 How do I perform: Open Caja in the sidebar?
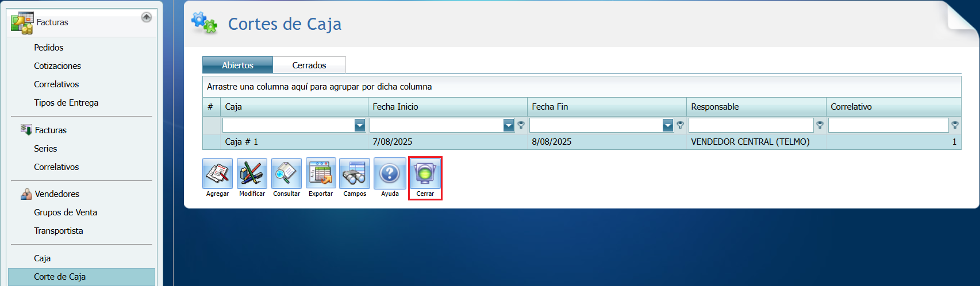[x=43, y=258]
